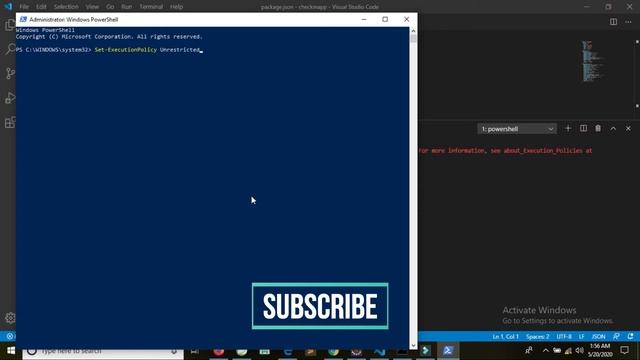Image resolution: width=640 pixels, height=360 pixels.
Task: Open the Run menu in VS Code
Action: 127,7
